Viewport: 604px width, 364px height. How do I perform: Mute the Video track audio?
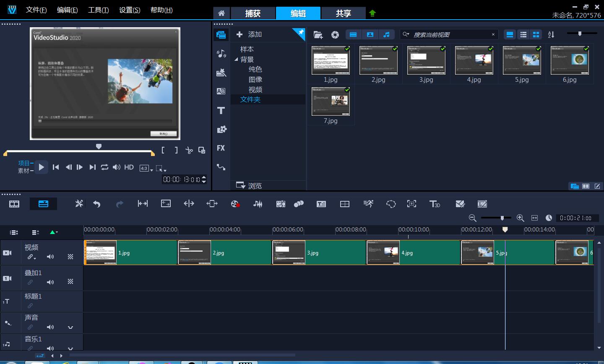pos(50,257)
